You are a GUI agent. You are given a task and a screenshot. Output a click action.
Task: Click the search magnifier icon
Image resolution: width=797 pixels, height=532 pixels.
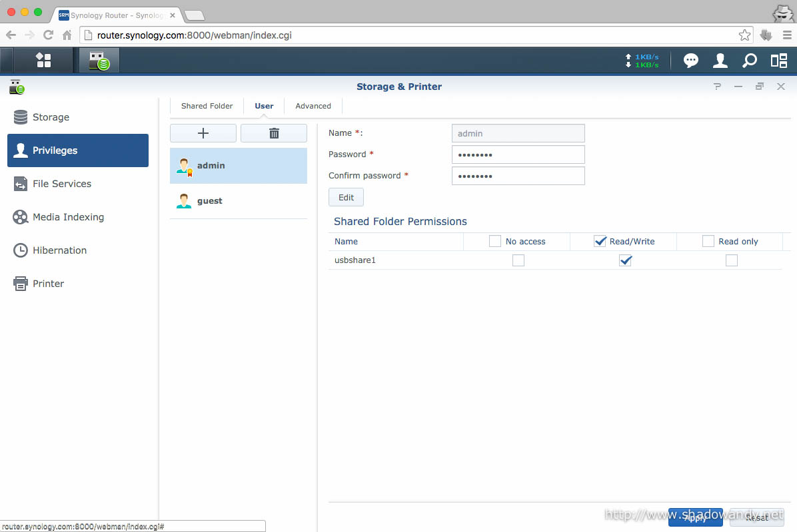coord(750,61)
